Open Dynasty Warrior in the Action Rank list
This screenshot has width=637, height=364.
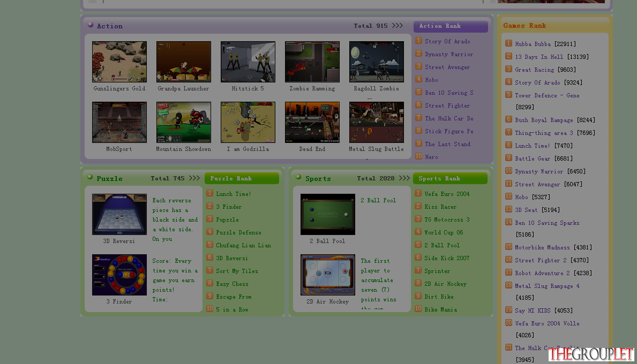(449, 54)
